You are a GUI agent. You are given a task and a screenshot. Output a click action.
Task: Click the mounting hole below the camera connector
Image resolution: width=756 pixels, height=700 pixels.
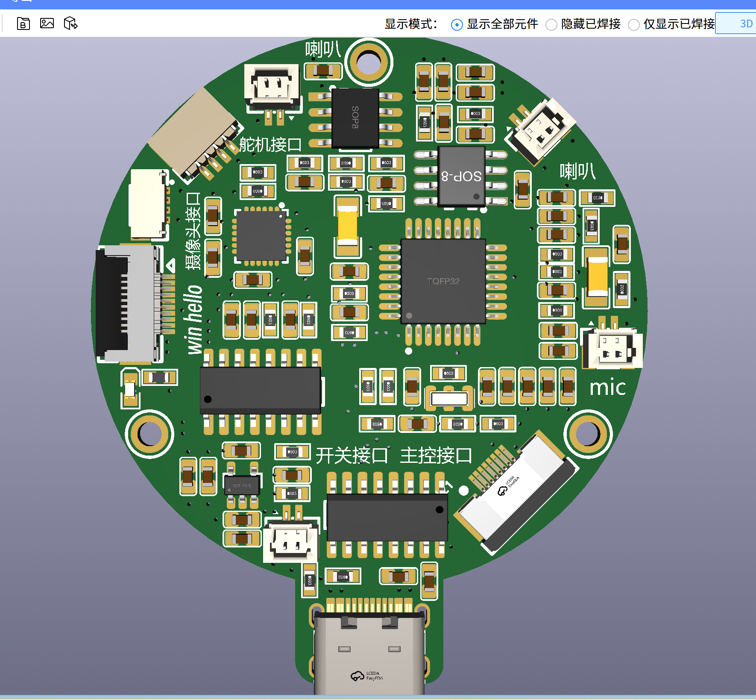pos(149,434)
